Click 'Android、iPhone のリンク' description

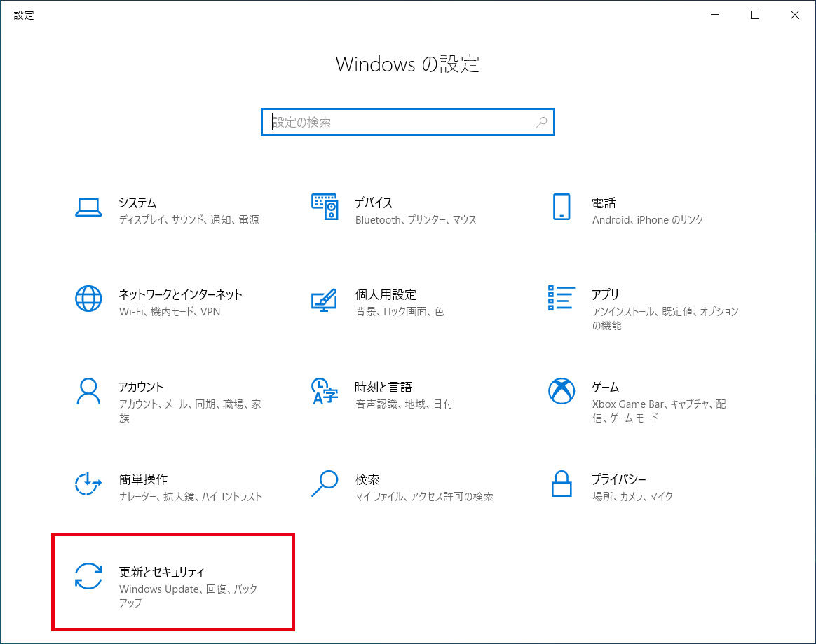[647, 219]
